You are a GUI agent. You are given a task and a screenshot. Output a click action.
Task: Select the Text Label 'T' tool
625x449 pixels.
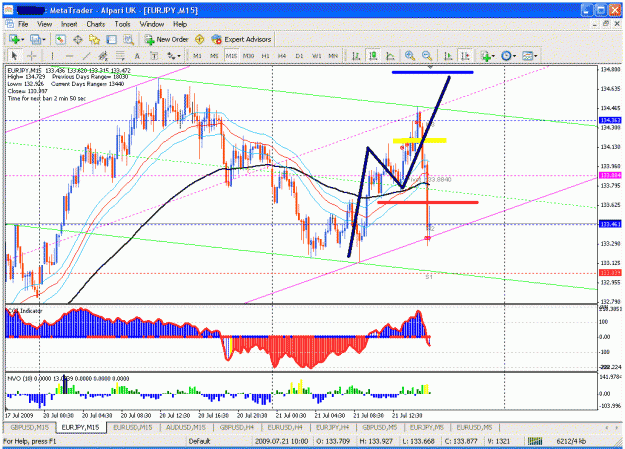click(x=154, y=56)
